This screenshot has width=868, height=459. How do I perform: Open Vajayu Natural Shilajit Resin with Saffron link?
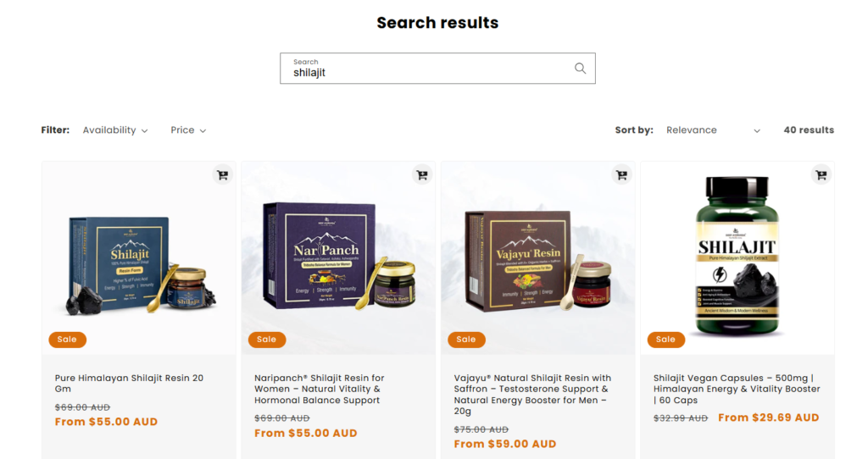point(532,395)
